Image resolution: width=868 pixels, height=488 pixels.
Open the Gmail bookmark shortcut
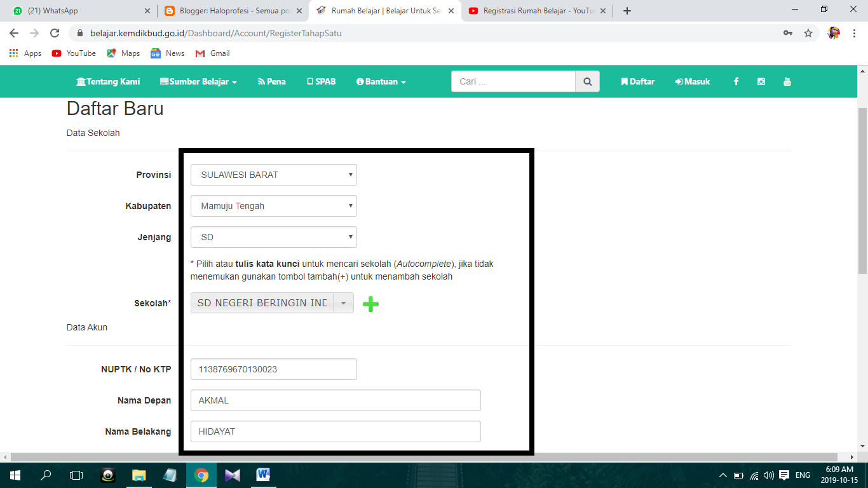point(212,53)
